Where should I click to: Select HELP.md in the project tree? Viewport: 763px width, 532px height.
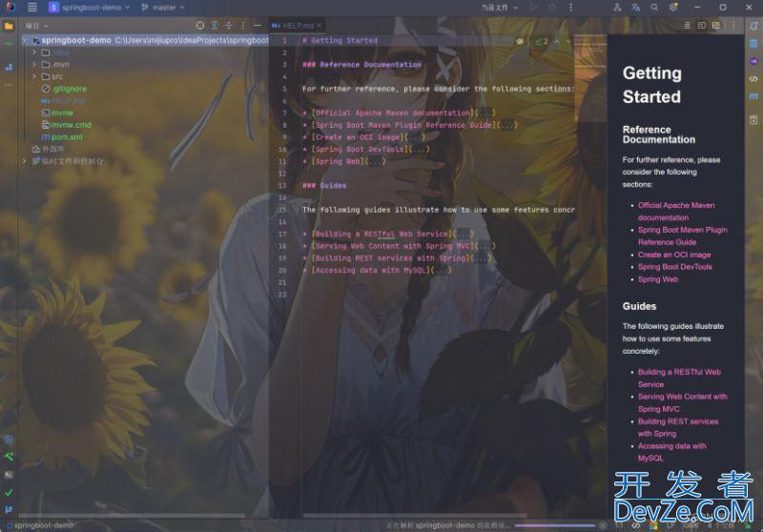pyautogui.click(x=63, y=101)
